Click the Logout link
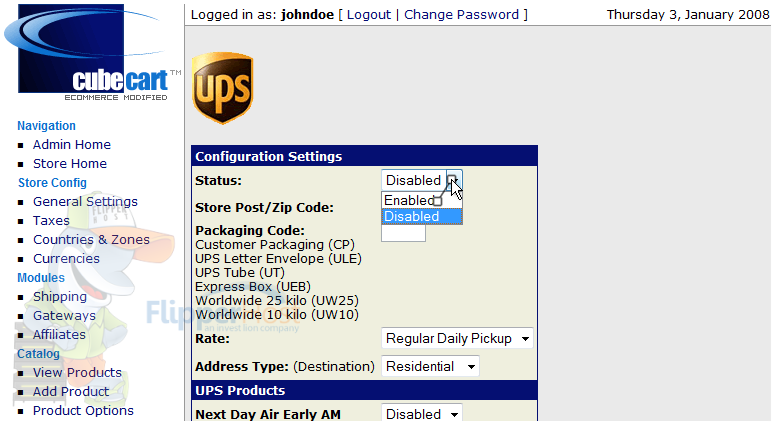Viewport: 776px width, 422px height. (x=369, y=15)
